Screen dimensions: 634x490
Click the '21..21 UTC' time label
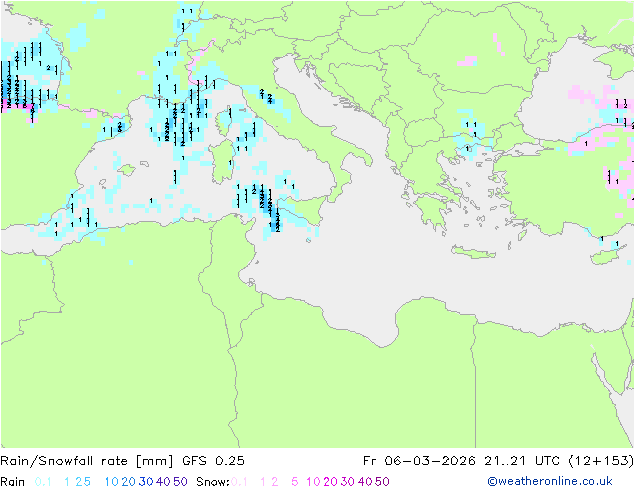(x=521, y=461)
